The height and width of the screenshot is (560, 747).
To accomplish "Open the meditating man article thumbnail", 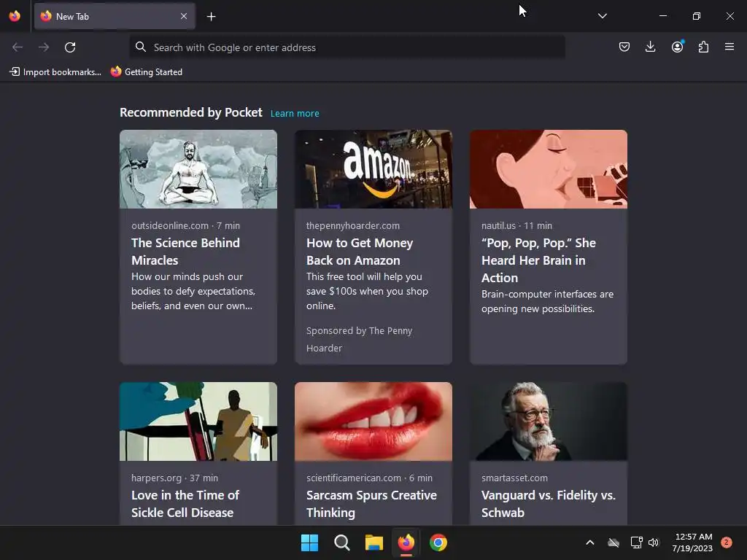I will click(198, 169).
